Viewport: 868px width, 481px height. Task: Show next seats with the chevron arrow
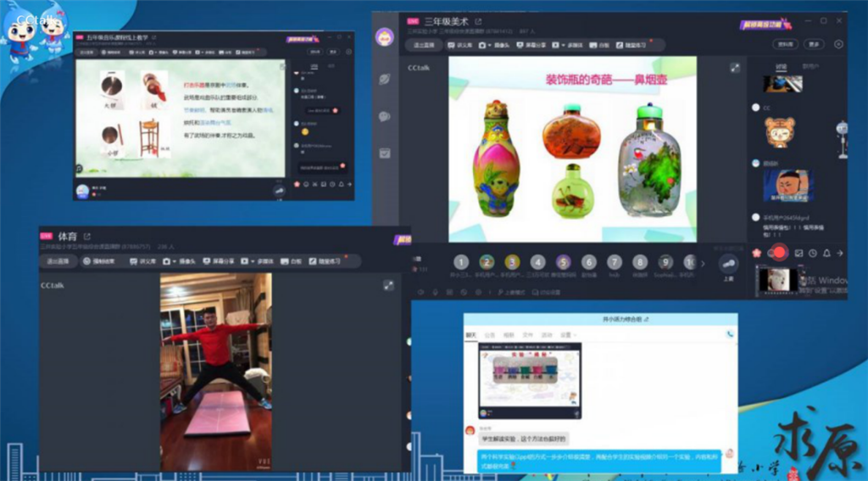703,264
